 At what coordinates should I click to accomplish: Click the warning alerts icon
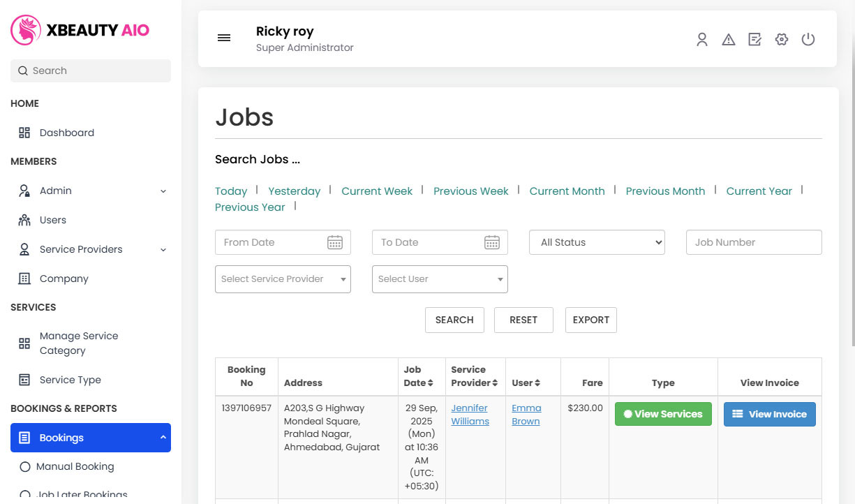tap(729, 39)
